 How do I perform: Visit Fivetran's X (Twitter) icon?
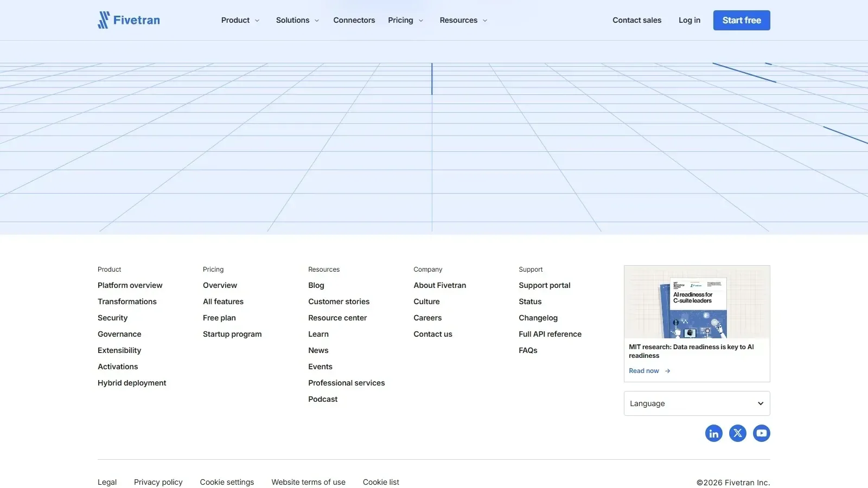pos(737,433)
